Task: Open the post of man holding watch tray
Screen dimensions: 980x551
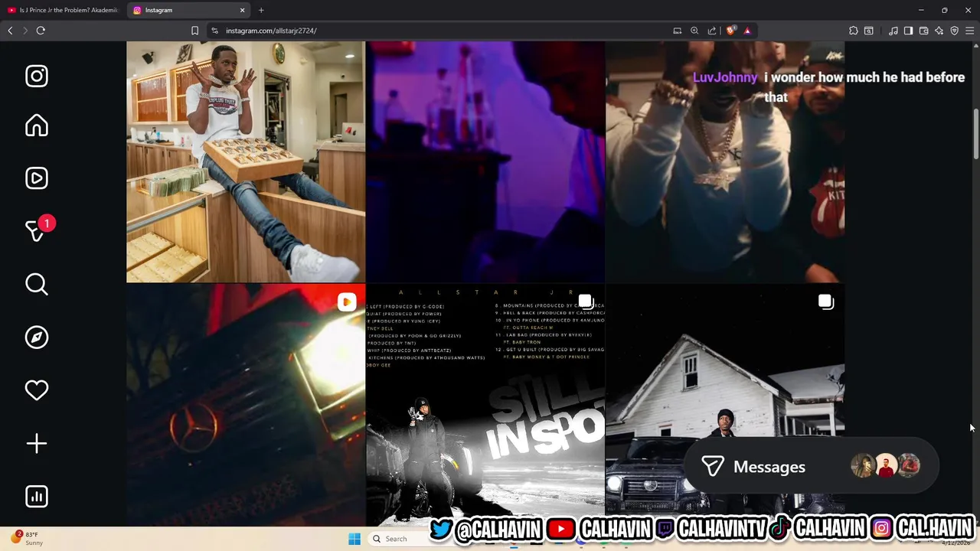Action: (246, 162)
